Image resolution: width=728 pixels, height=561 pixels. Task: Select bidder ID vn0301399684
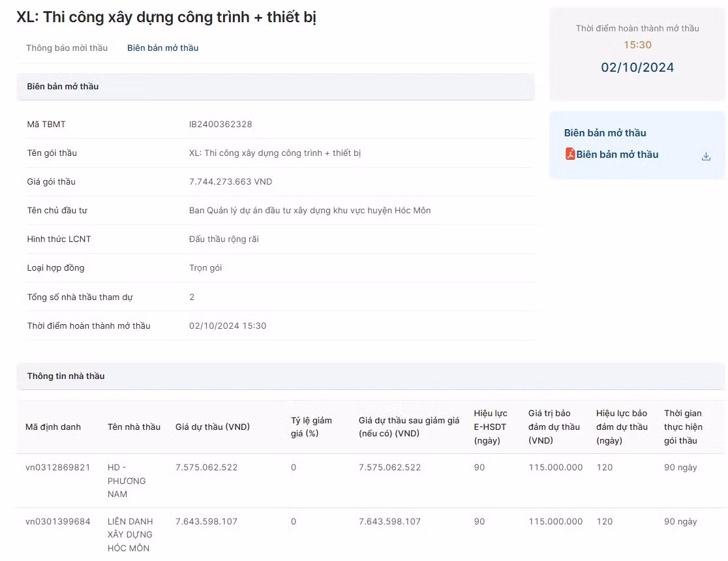[x=57, y=521]
